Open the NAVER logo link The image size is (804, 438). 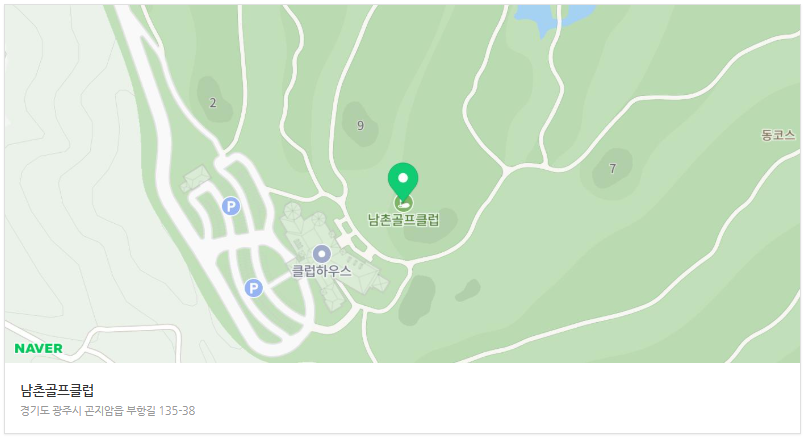[38, 349]
